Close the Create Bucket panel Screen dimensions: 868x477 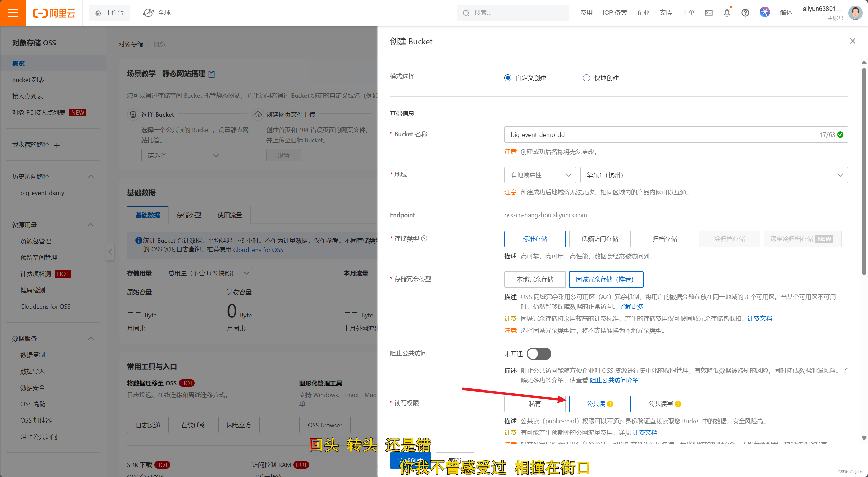[852, 41]
